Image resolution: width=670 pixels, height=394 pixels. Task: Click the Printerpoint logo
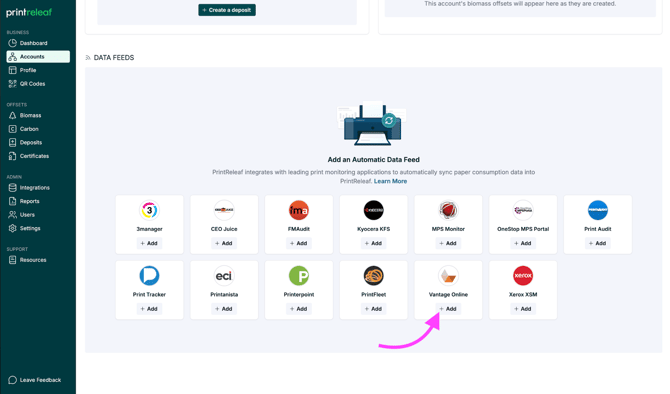click(299, 276)
